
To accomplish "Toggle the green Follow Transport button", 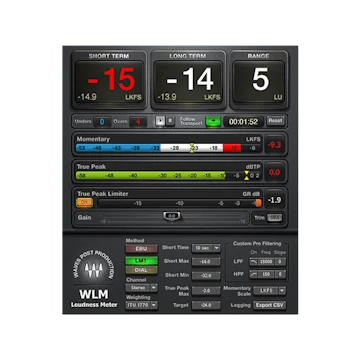I will click(x=213, y=121).
